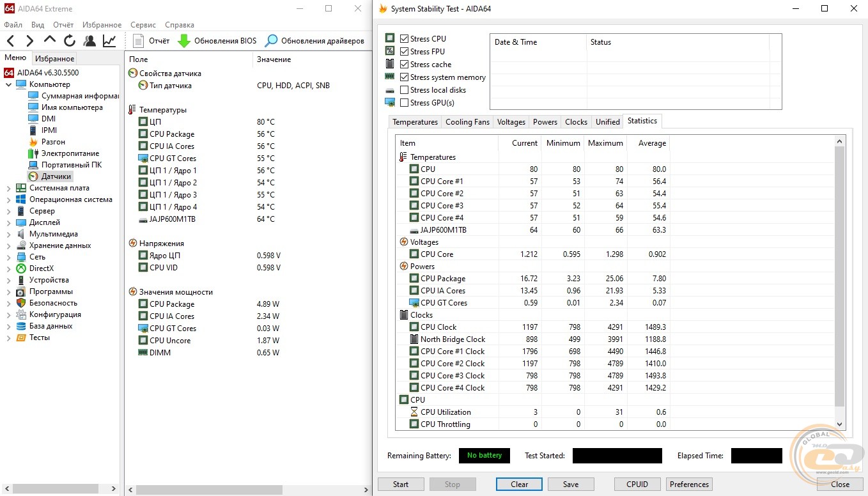Enable the Stress local disks checkbox
Image resolution: width=868 pixels, height=496 pixels.
pyautogui.click(x=404, y=90)
